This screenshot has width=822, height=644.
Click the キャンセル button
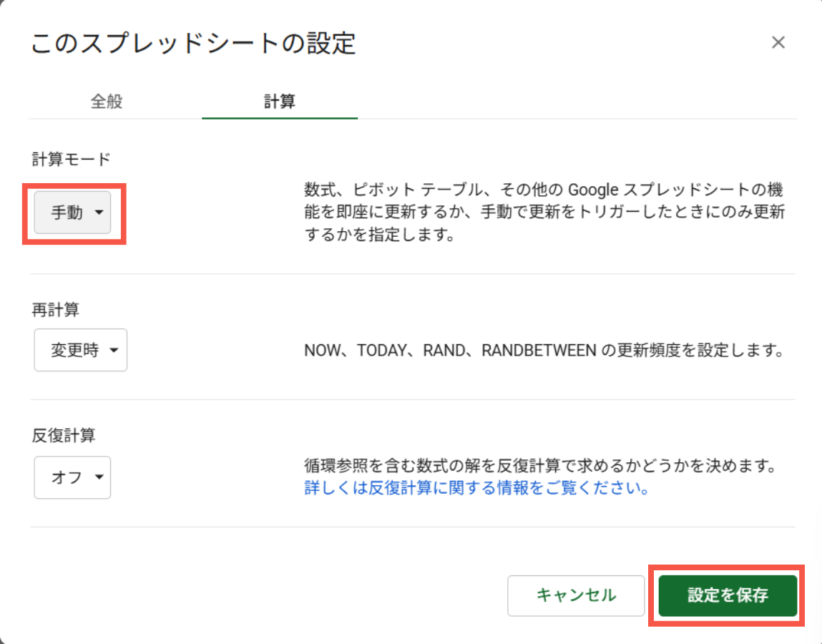576,595
